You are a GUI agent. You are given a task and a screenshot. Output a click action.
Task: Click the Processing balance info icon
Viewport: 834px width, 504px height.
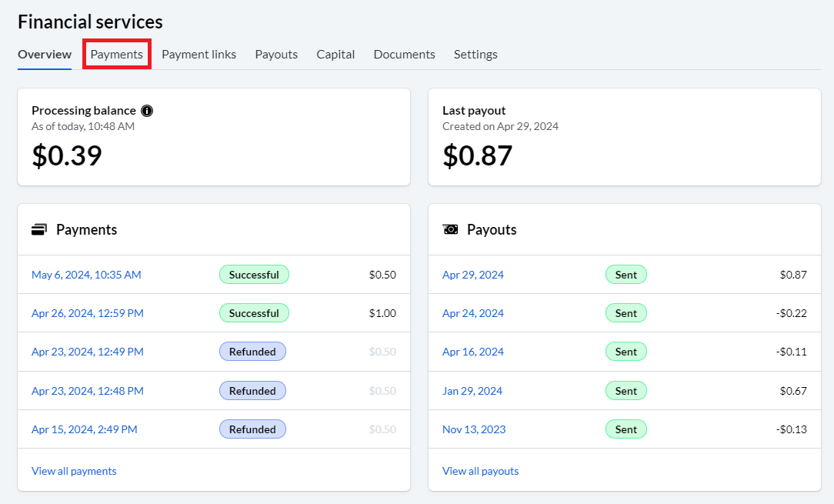[147, 111]
